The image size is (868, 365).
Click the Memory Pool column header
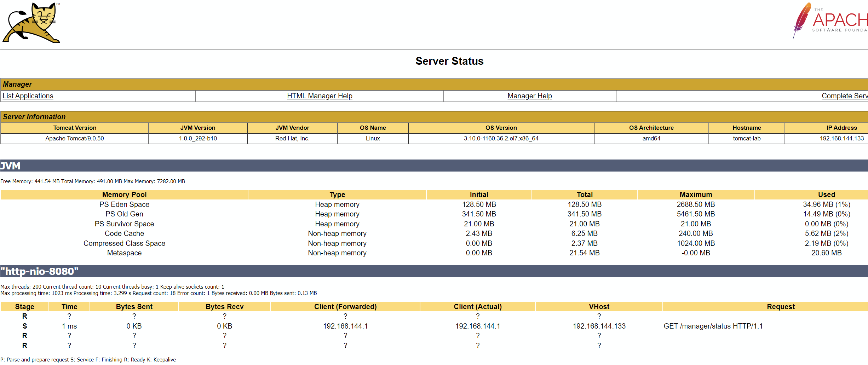(124, 195)
